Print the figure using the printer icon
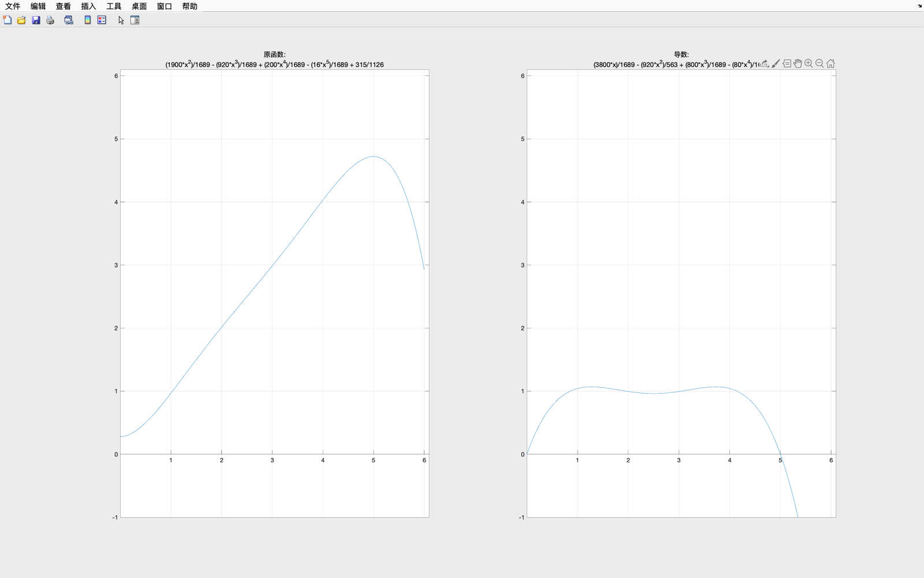The image size is (924, 578). point(50,20)
